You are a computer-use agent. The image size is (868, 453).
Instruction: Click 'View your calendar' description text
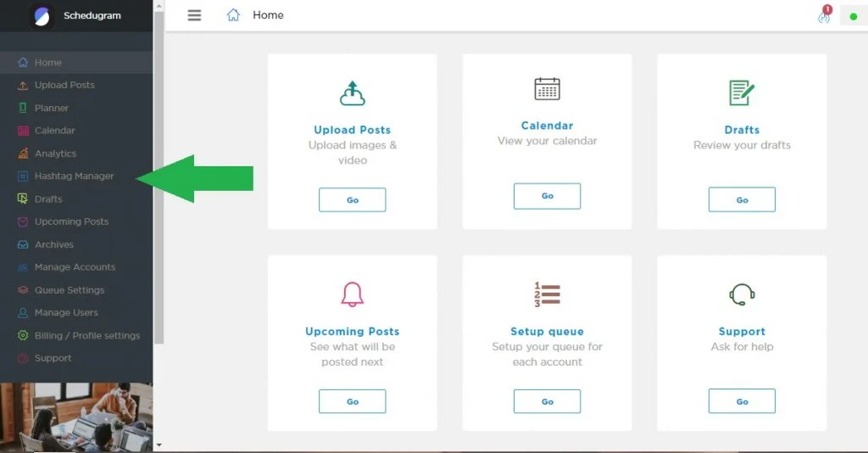pos(547,141)
